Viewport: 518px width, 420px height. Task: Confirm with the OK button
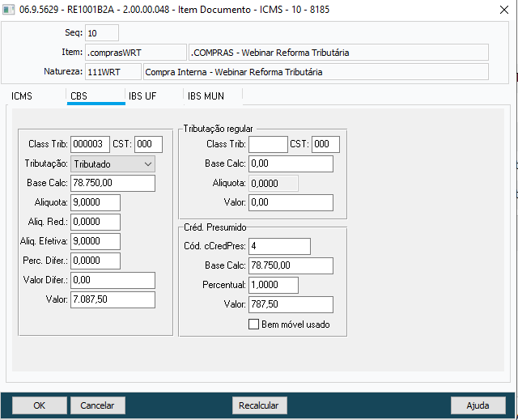[x=40, y=405]
